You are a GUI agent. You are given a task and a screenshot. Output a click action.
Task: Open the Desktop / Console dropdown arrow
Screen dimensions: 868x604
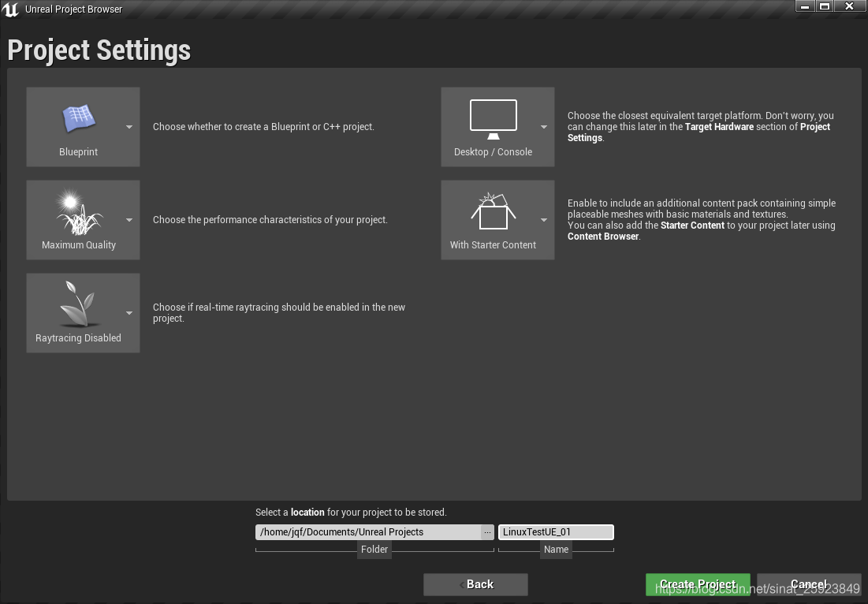pos(544,127)
